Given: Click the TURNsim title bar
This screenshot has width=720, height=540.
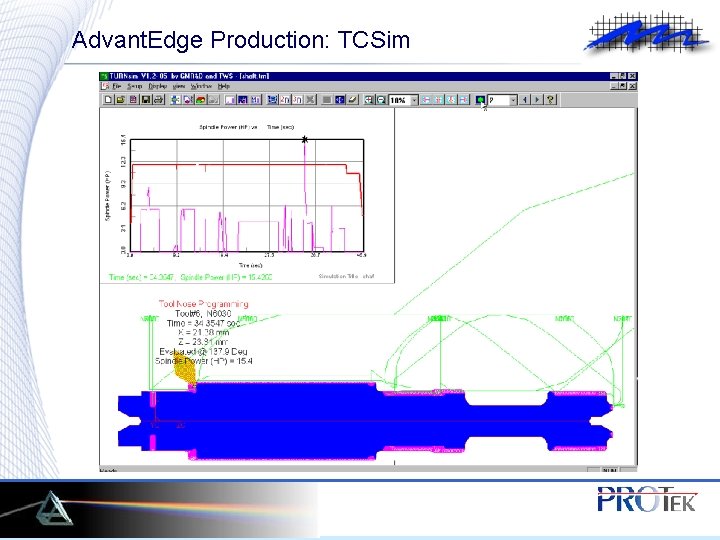Looking at the screenshot, I should (x=367, y=76).
